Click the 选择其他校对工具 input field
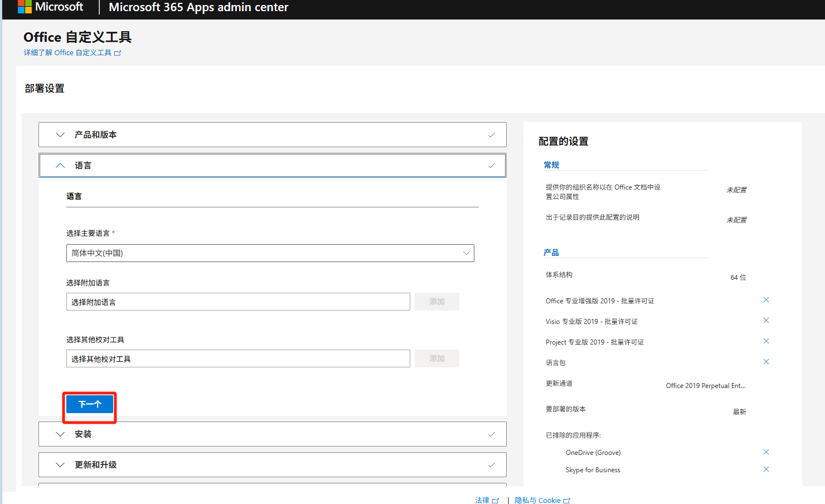The width and height of the screenshot is (825, 504). click(238, 358)
